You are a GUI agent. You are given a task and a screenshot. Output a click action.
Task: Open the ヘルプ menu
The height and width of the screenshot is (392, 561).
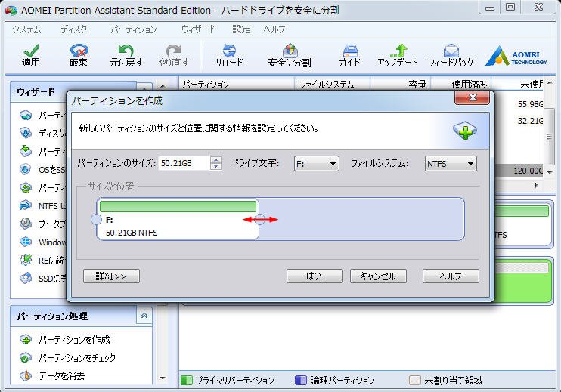click(274, 29)
